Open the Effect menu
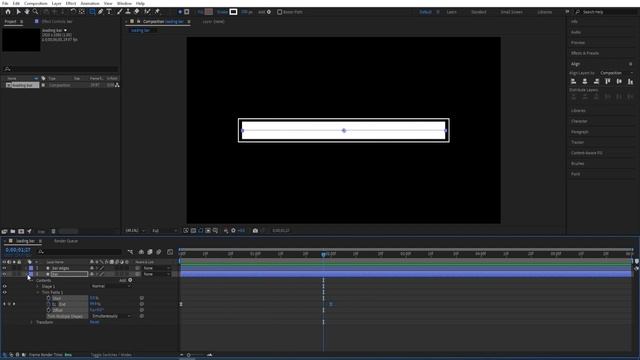The image size is (640, 360). point(71,3)
